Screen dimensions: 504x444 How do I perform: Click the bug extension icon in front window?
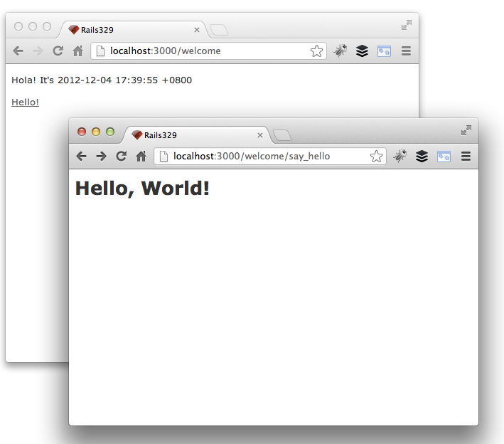click(x=401, y=157)
